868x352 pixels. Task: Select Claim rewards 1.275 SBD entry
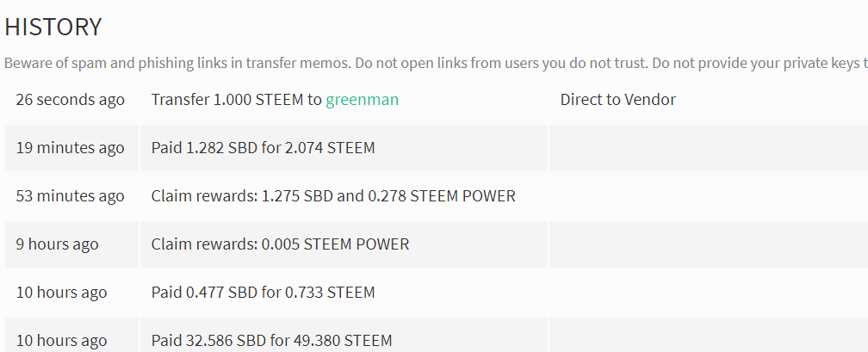[333, 196]
